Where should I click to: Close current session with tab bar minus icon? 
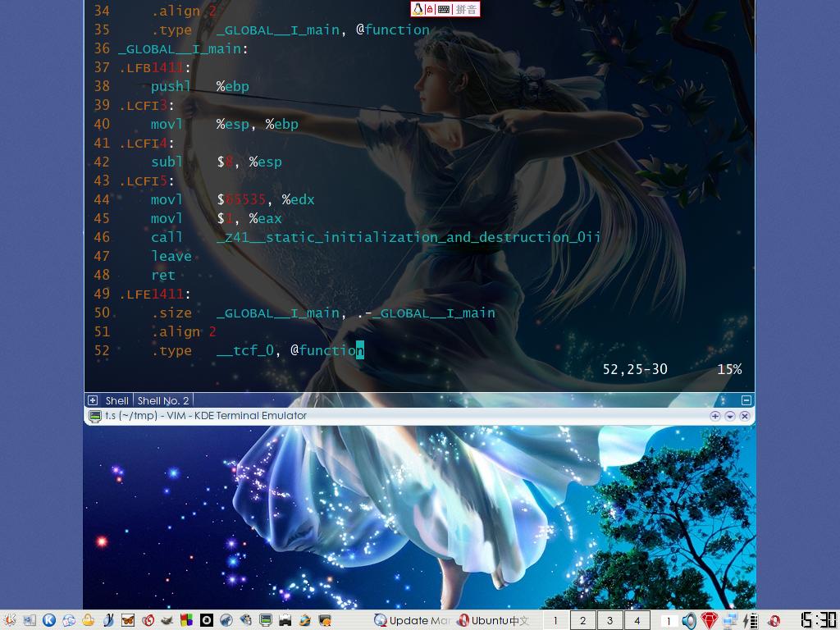pos(746,400)
